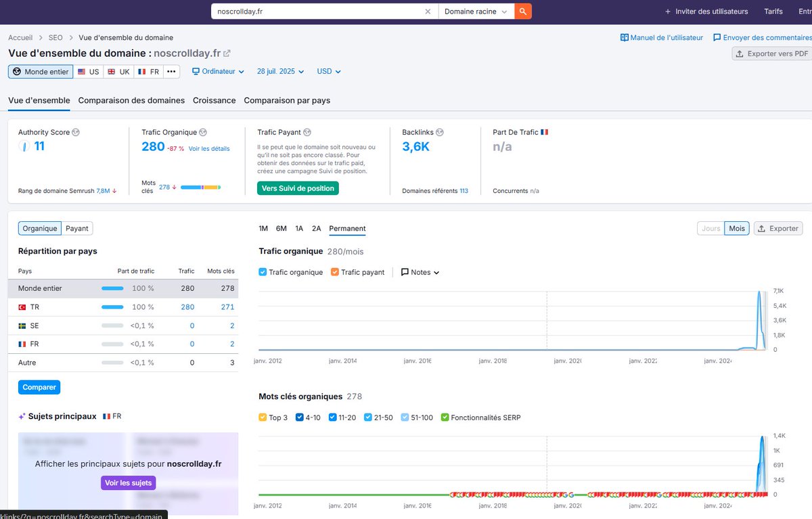Click the three-dots more countries button
The image size is (812, 519).
pos(171,72)
